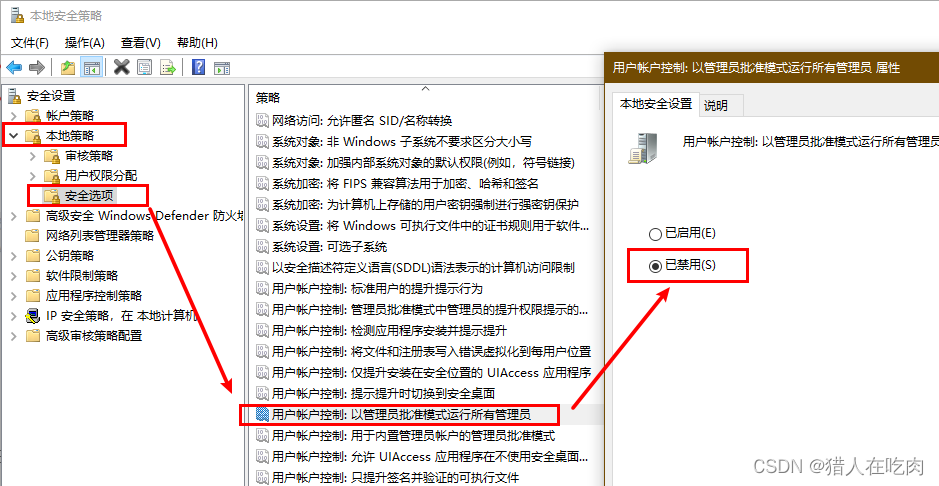Expand the 高级审核策略配置 tree node arrow
Screen dimensions: 939x486
coord(14,336)
